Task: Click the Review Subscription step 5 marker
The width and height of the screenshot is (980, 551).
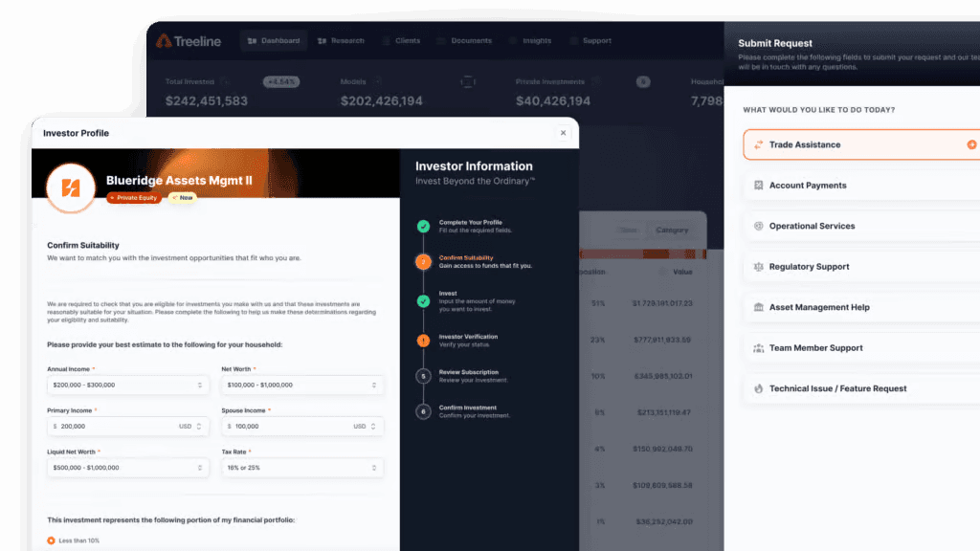Action: point(423,376)
